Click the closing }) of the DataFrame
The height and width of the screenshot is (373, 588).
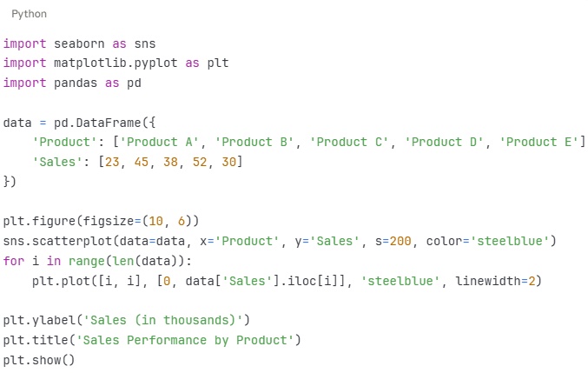point(10,183)
